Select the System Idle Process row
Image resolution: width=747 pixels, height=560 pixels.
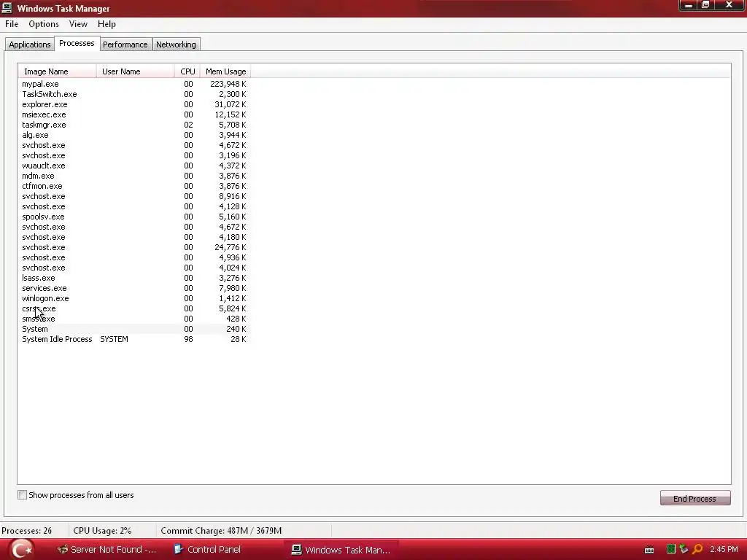(x=134, y=340)
